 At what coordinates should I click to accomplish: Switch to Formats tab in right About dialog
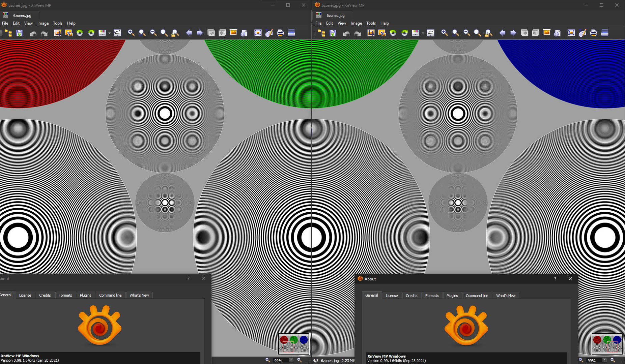click(x=432, y=296)
